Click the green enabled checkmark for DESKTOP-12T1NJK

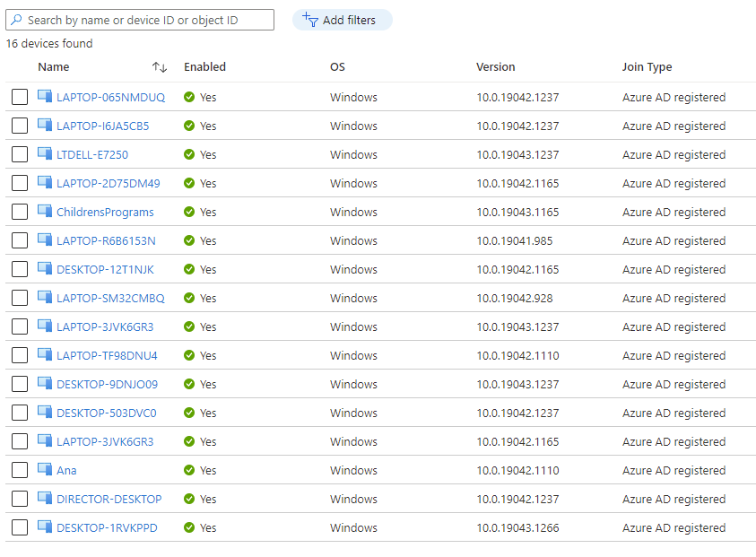coord(189,269)
